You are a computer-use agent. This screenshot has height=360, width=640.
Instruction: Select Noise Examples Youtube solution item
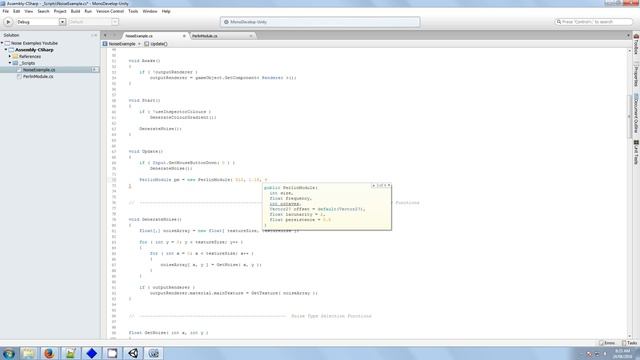34,43
